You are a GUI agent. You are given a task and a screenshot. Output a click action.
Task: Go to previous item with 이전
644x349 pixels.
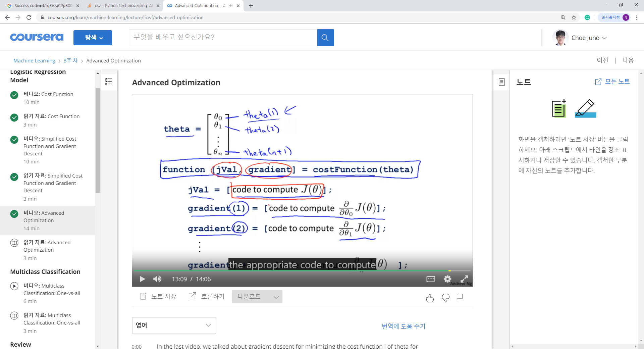(602, 60)
